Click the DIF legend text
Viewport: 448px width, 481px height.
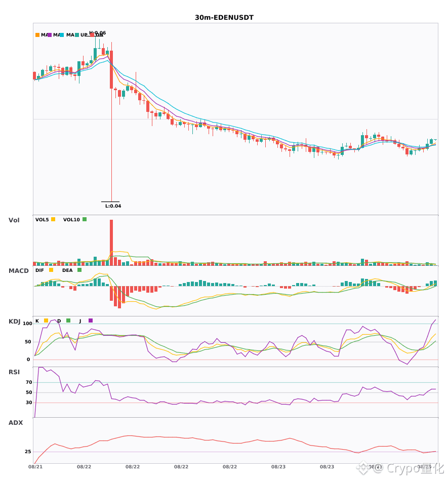(39, 270)
